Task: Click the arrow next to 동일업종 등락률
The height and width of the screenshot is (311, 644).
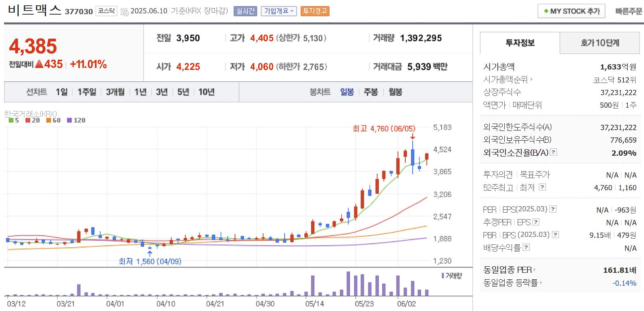Action: click(x=541, y=283)
